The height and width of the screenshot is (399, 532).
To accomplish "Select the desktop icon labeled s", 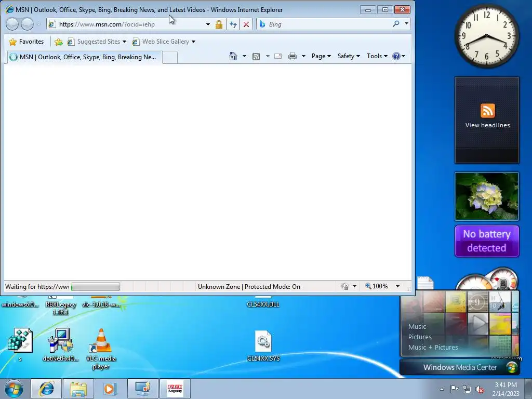I will click(20, 345).
